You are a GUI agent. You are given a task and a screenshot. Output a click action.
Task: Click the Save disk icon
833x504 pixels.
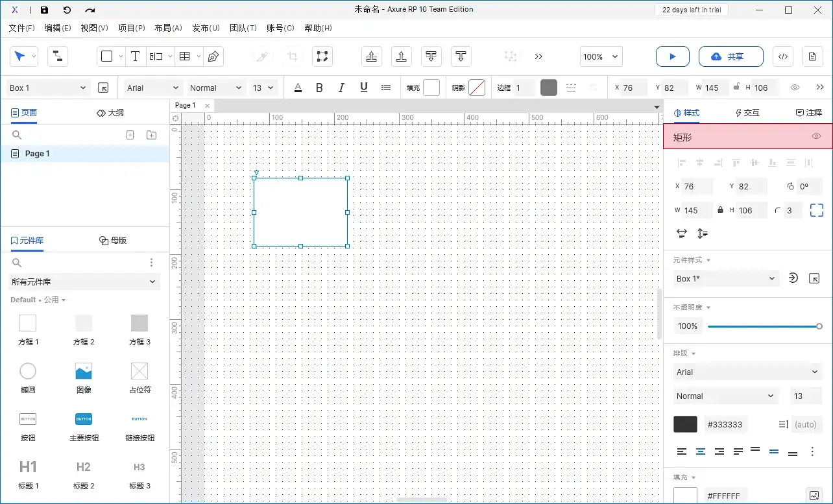click(44, 10)
